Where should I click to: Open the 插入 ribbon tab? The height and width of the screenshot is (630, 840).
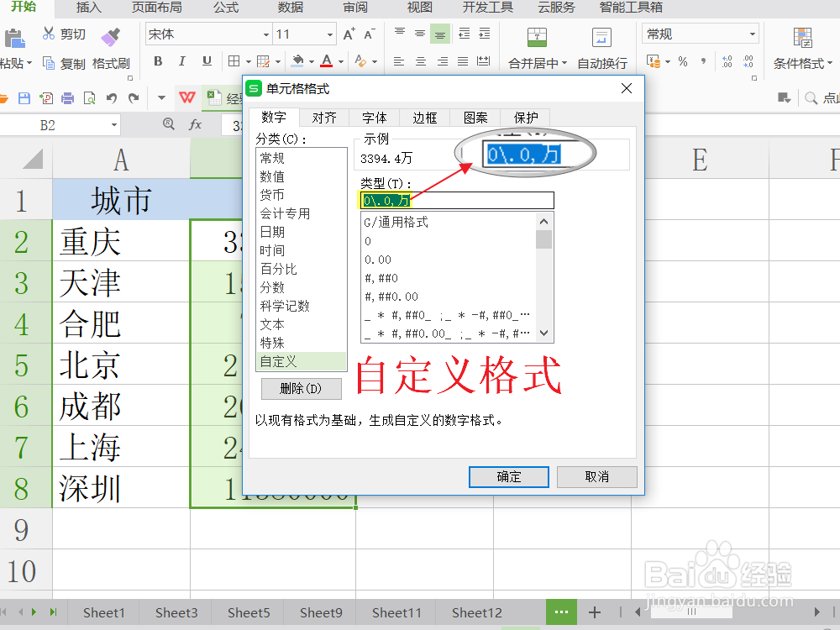coord(88,8)
